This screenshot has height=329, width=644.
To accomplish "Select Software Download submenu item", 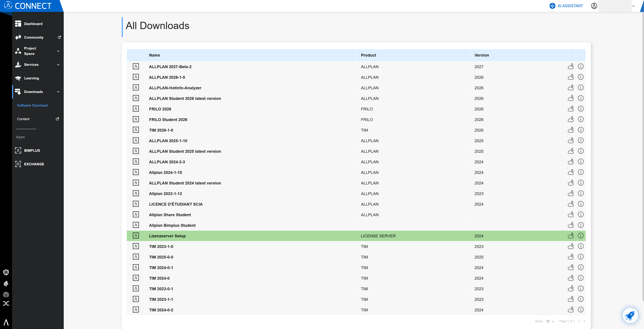I will click(32, 105).
